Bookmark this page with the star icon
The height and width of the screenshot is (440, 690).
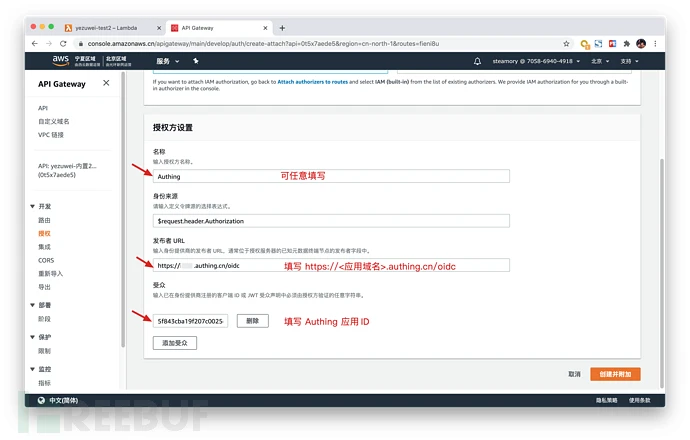[566, 44]
